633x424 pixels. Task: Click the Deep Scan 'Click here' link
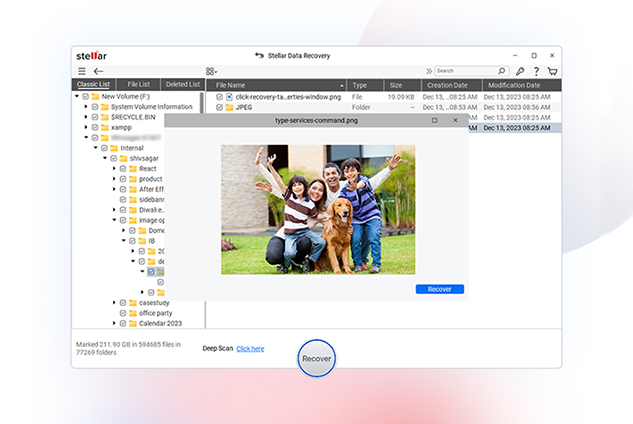[250, 348]
